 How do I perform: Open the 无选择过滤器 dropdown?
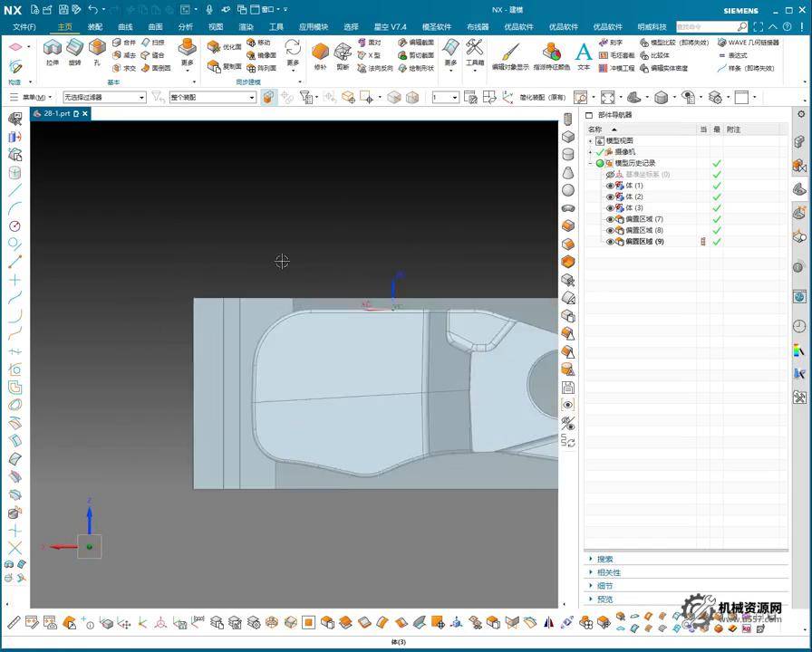[103, 97]
